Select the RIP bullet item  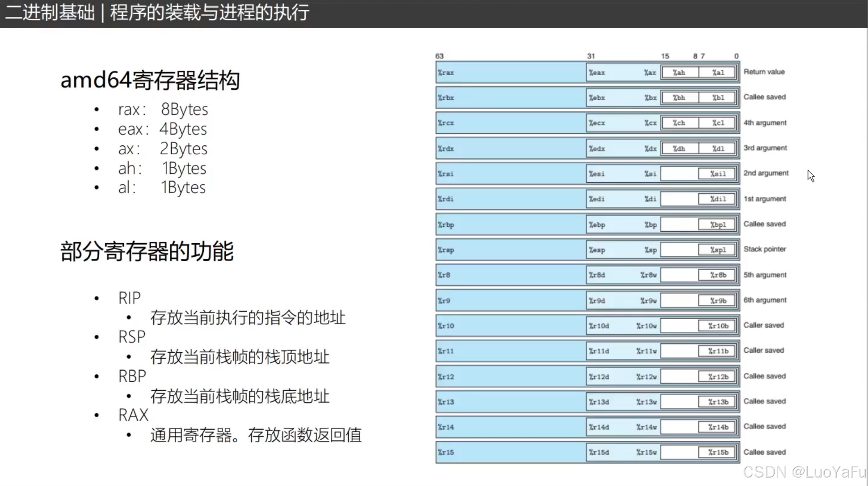coord(129,297)
